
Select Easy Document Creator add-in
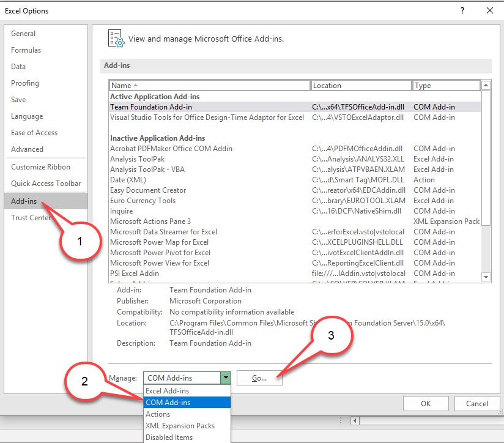[x=295, y=190]
